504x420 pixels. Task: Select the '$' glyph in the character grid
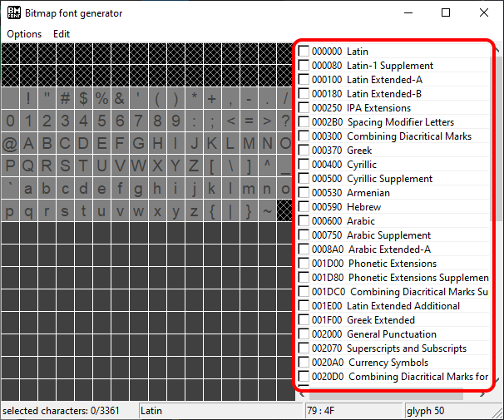coord(83,98)
